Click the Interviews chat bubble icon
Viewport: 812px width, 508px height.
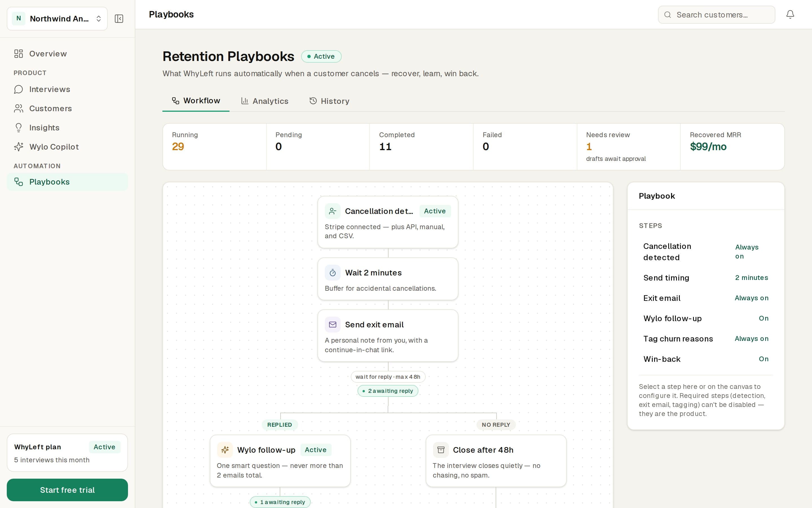click(18, 89)
